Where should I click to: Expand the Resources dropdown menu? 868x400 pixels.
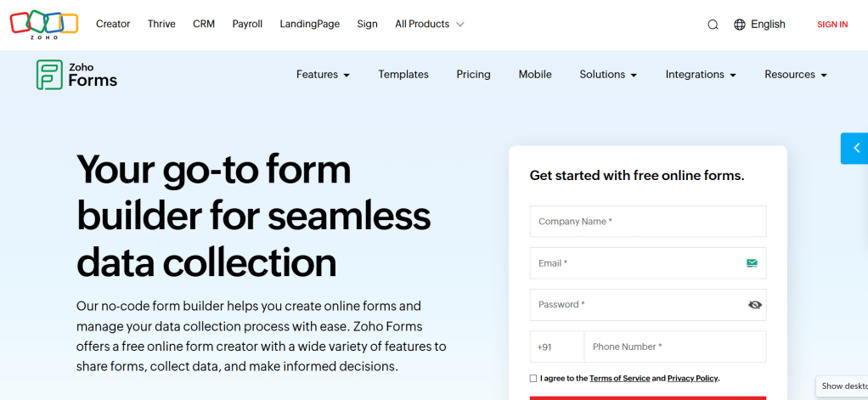tap(796, 75)
